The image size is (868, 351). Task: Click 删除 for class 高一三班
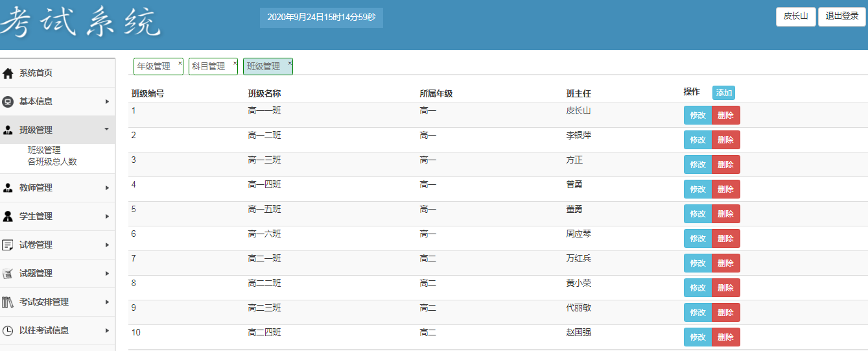(x=725, y=165)
